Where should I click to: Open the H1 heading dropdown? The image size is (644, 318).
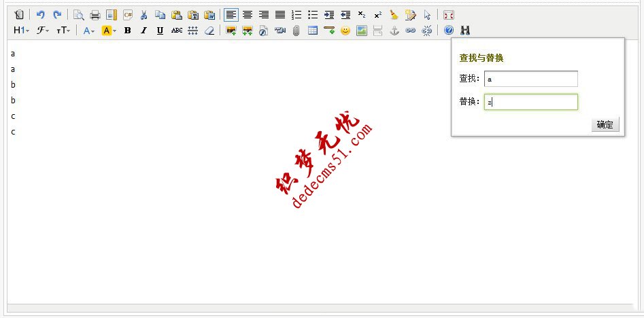[x=22, y=31]
